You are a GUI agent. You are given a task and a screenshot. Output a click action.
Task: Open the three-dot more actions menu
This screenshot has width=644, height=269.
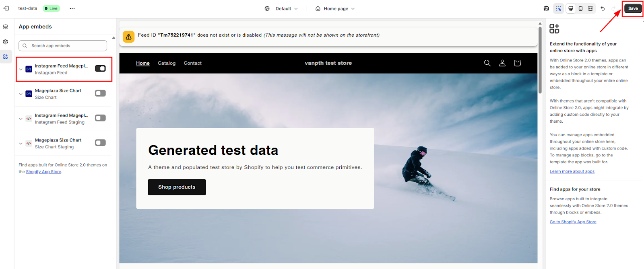point(72,8)
